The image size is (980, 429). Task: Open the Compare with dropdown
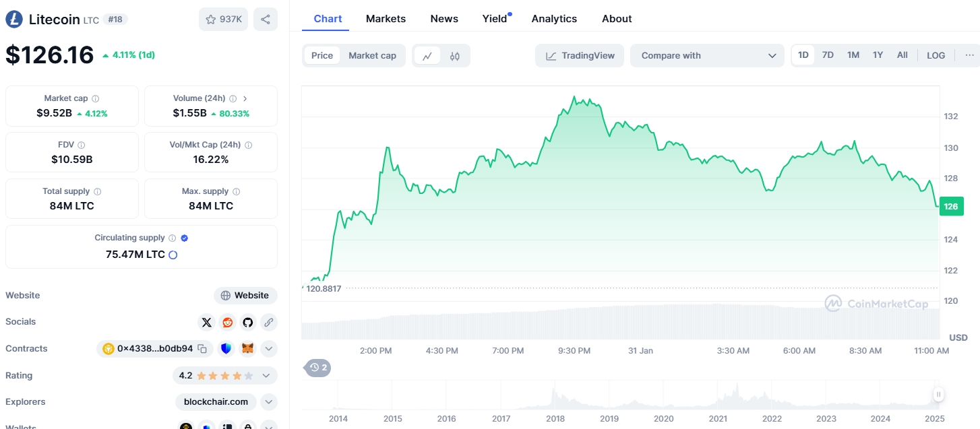[707, 56]
